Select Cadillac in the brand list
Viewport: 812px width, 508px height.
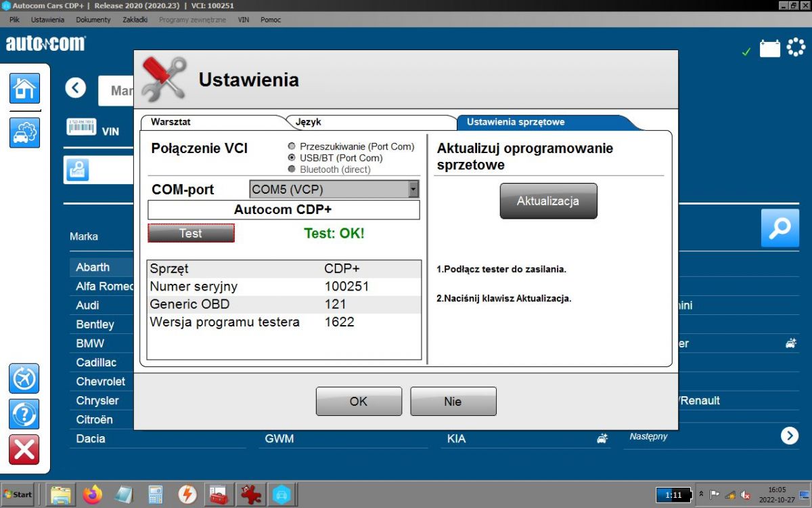tap(96, 362)
